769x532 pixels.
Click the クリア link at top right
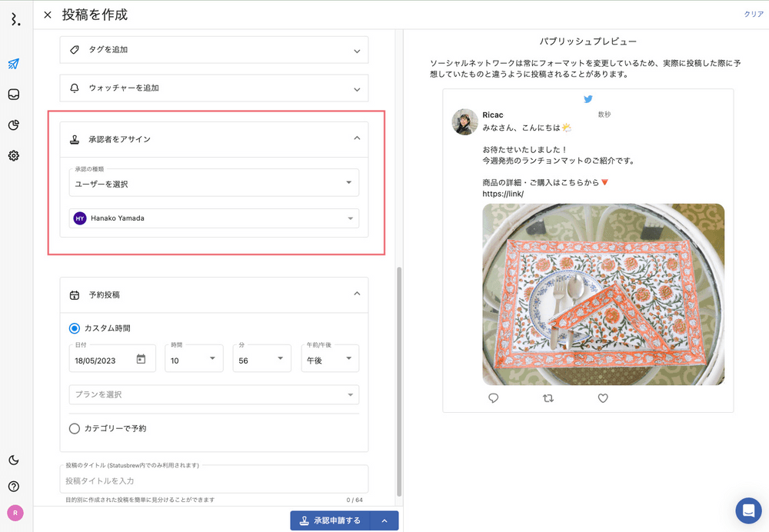pos(753,15)
